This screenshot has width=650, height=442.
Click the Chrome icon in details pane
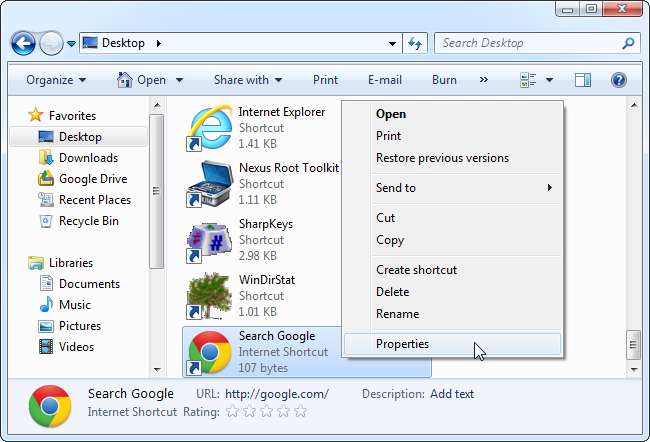point(50,406)
